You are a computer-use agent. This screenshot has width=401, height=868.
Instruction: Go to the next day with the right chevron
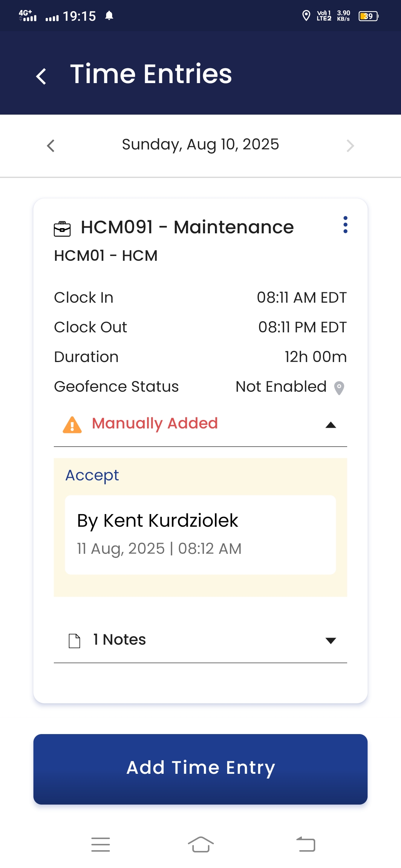(x=350, y=146)
